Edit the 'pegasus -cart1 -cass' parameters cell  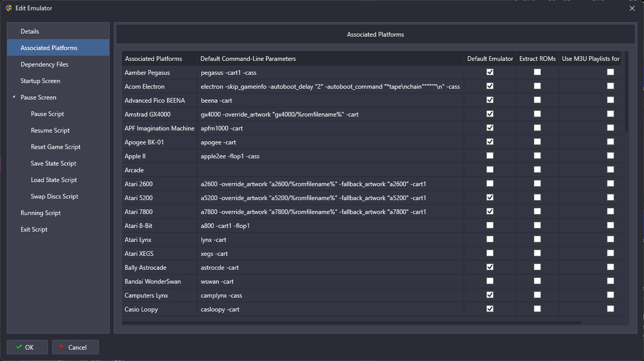pyautogui.click(x=330, y=72)
